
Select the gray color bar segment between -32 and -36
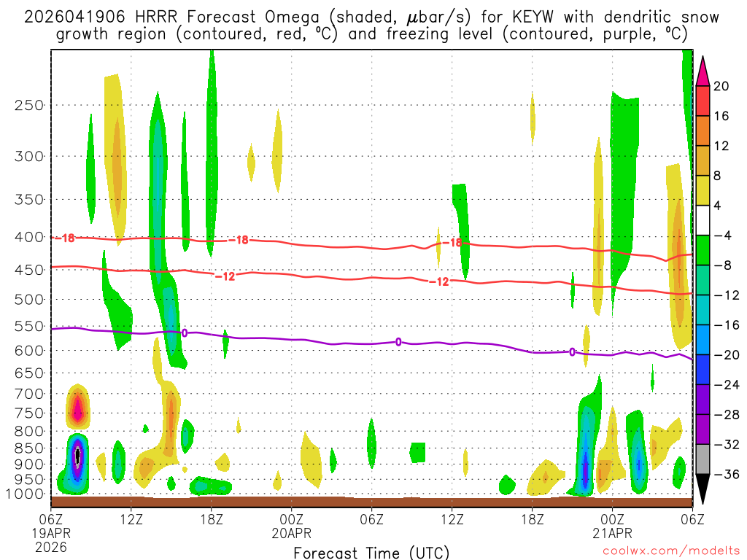703,459
